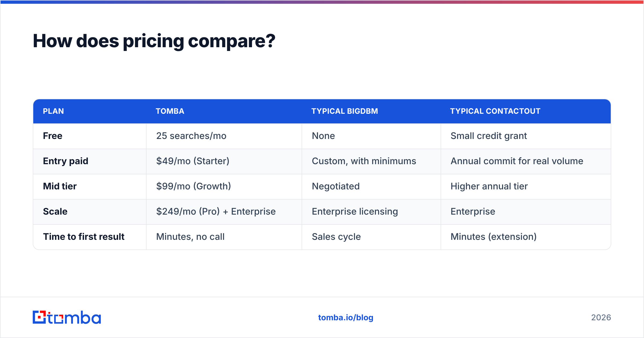Click the 'Entry paid' row label
This screenshot has height=338, width=644.
(x=65, y=161)
